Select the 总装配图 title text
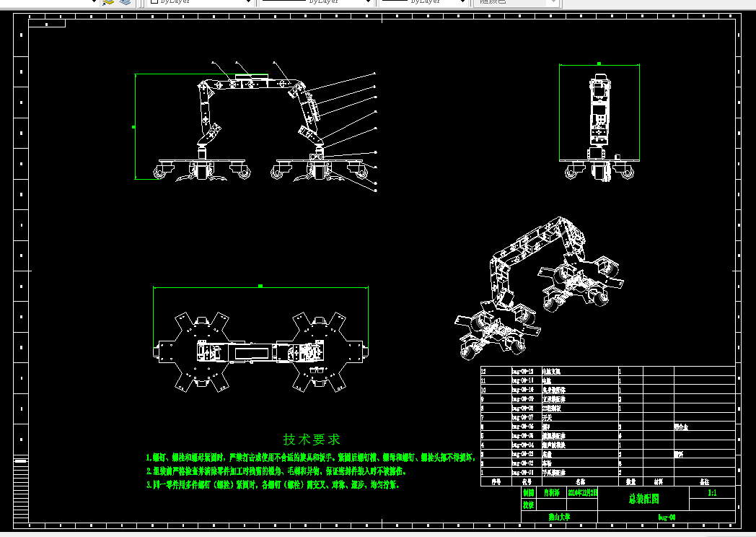This screenshot has height=537, width=756. pyautogui.click(x=643, y=499)
